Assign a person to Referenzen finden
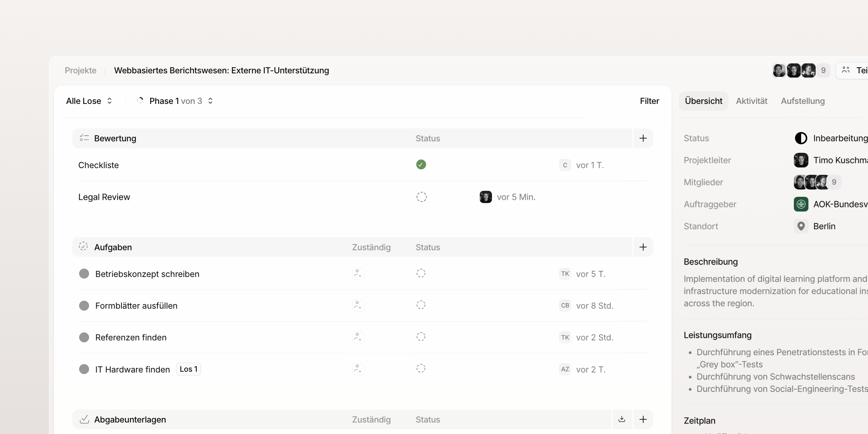Image resolution: width=868 pixels, height=434 pixels. pos(358,337)
